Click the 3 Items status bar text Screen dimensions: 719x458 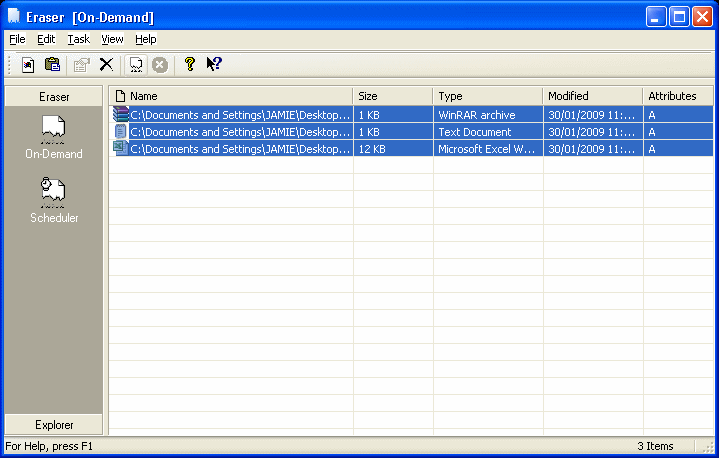click(655, 446)
